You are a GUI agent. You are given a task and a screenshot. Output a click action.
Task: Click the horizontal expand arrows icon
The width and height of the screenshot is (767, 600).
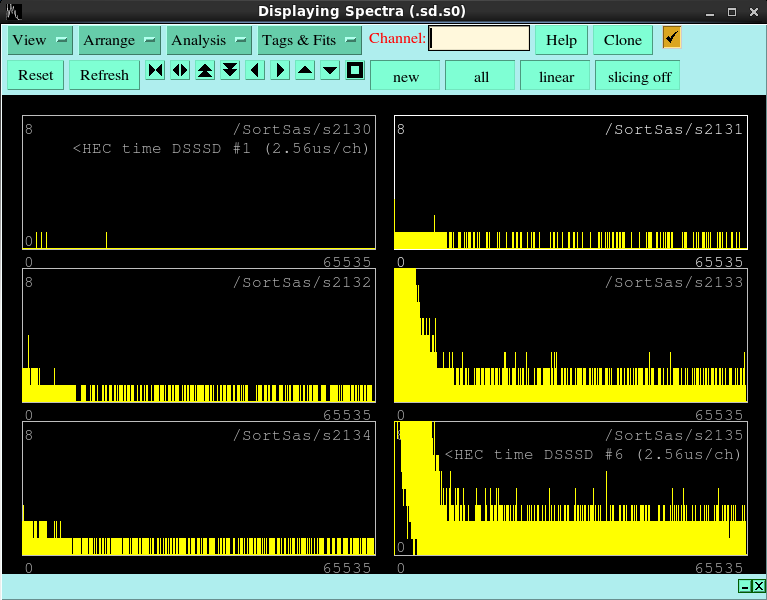[180, 70]
